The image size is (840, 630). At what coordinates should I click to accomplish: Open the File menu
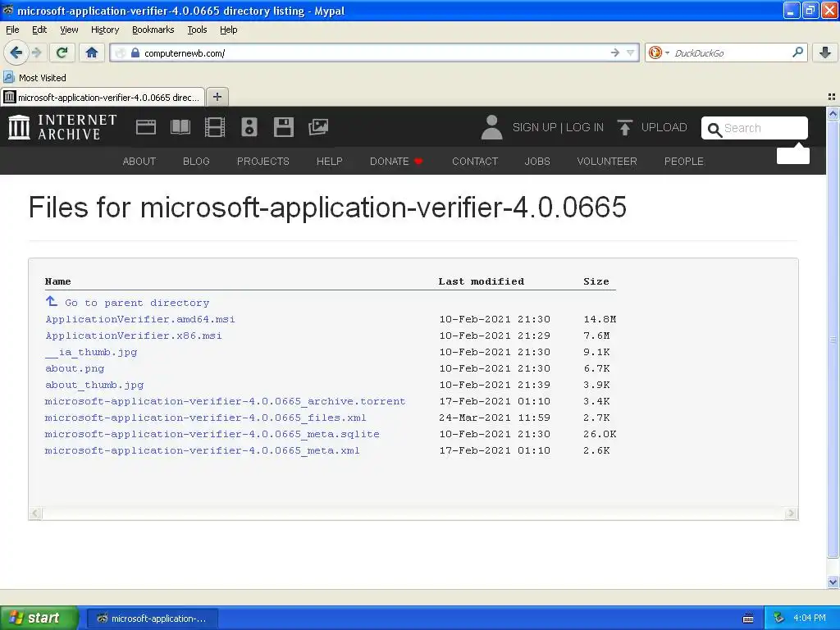(x=12, y=30)
